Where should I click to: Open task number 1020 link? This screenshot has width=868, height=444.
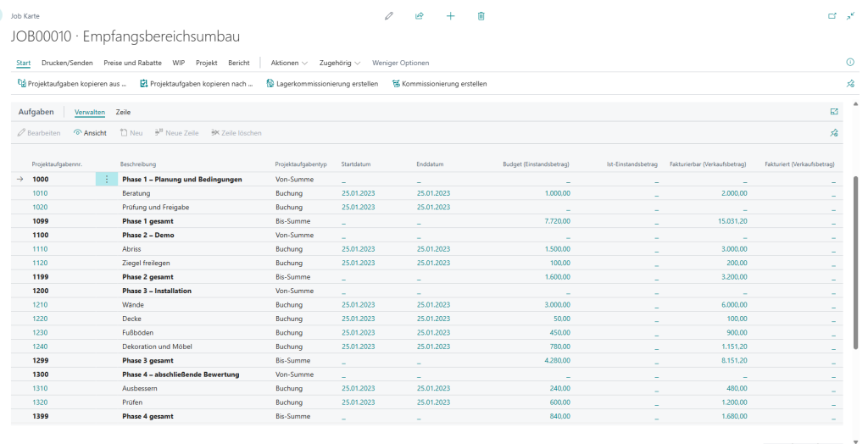[x=40, y=207]
